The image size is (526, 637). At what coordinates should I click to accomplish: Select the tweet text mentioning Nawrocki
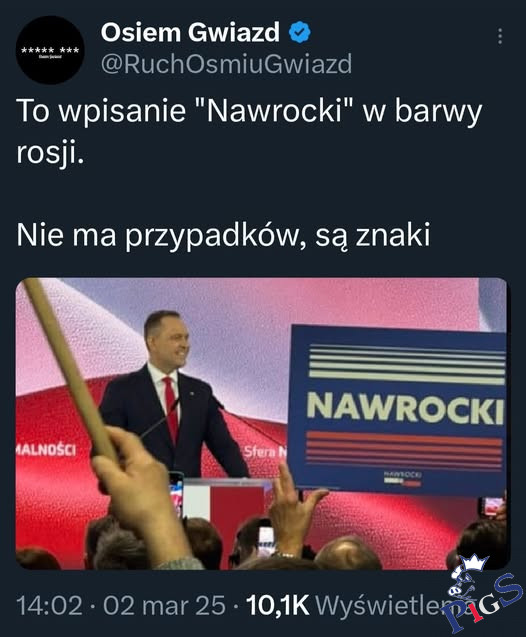(249, 131)
